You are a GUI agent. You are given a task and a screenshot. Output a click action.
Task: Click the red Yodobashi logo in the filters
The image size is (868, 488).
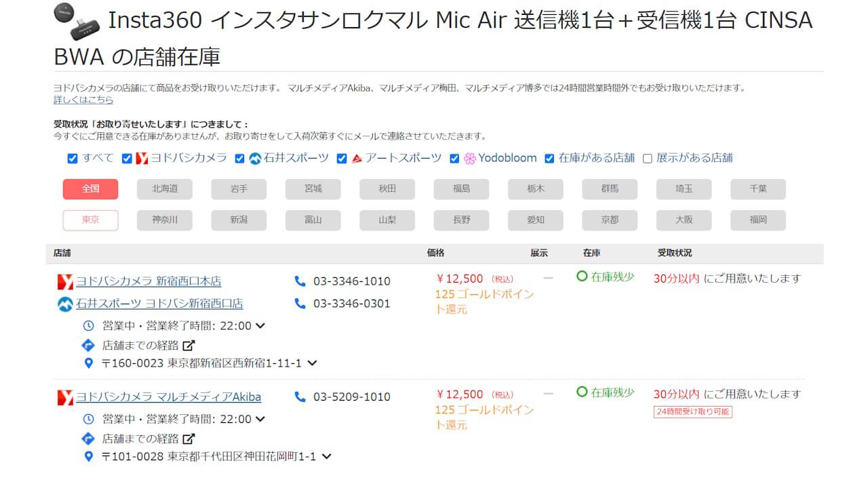pyautogui.click(x=142, y=159)
